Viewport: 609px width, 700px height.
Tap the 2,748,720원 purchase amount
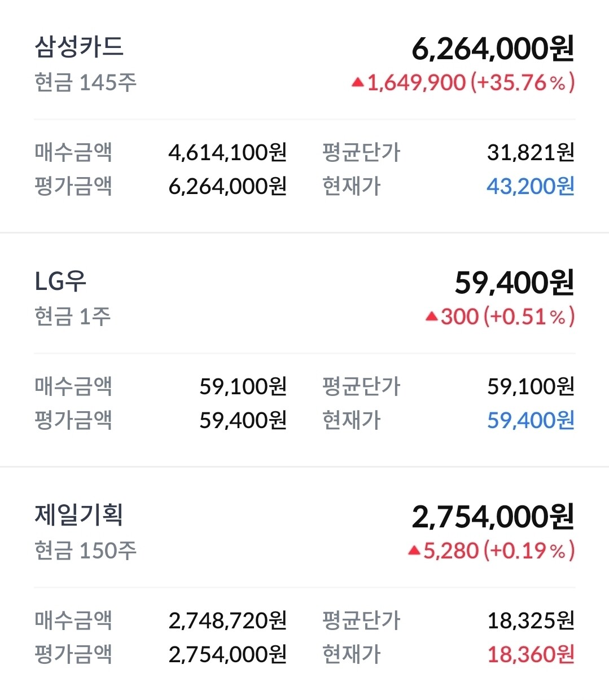click(227, 620)
